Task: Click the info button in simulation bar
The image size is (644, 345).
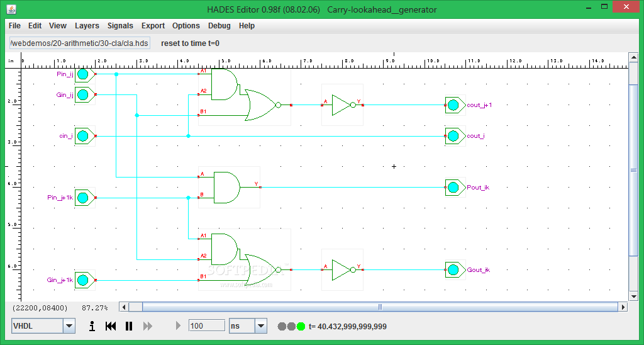Action: (x=92, y=326)
